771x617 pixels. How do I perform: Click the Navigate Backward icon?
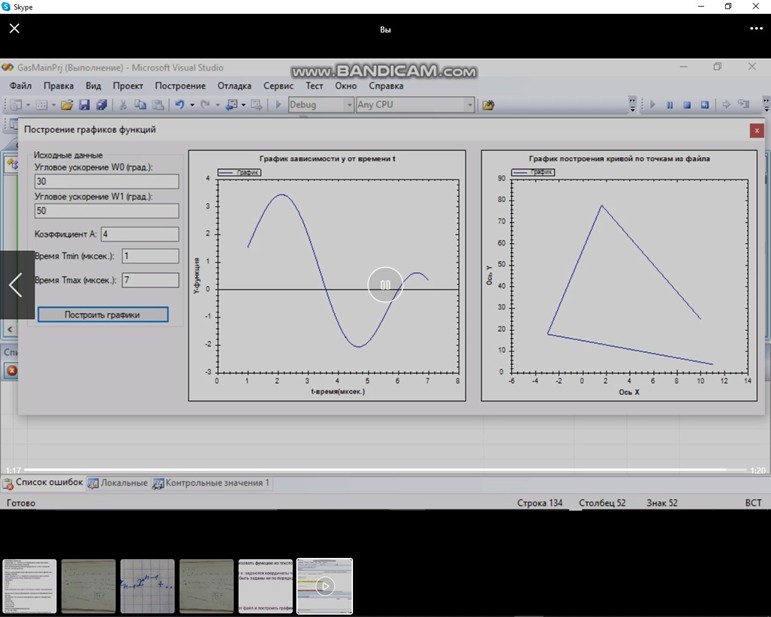(231, 105)
